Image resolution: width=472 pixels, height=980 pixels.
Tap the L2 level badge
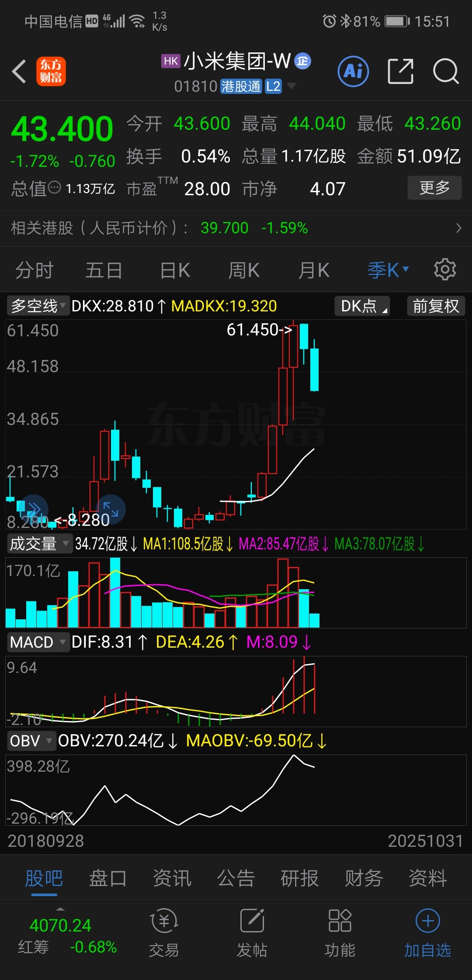[x=273, y=86]
